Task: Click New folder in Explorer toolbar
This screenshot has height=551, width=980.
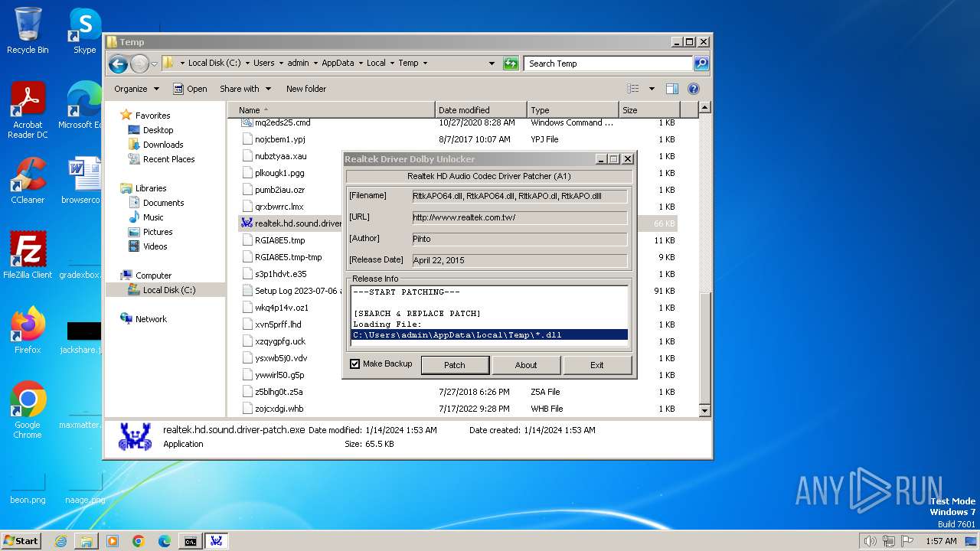Action: pyautogui.click(x=306, y=89)
